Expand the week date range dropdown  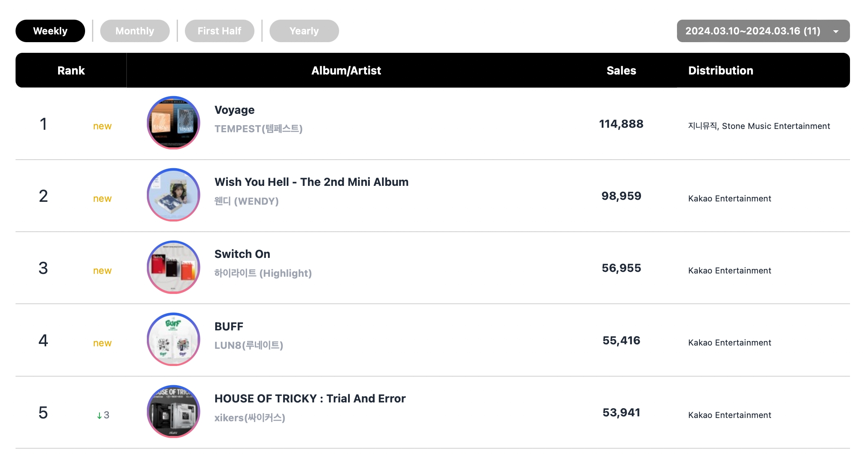point(753,31)
